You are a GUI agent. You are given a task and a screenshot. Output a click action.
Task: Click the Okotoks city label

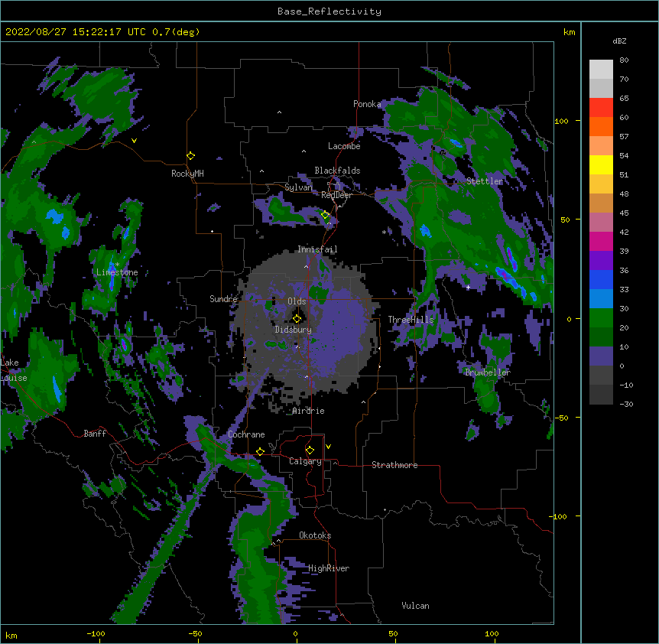(x=315, y=535)
